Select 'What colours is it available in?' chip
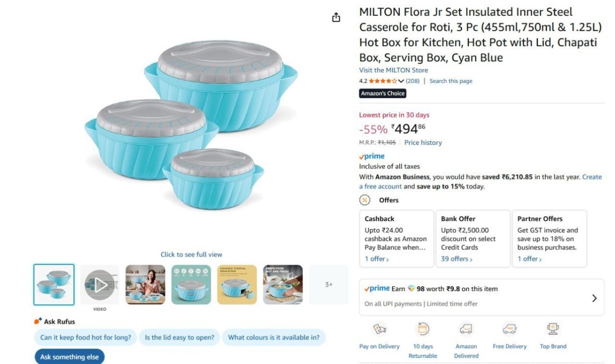The image size is (615, 364). click(274, 337)
